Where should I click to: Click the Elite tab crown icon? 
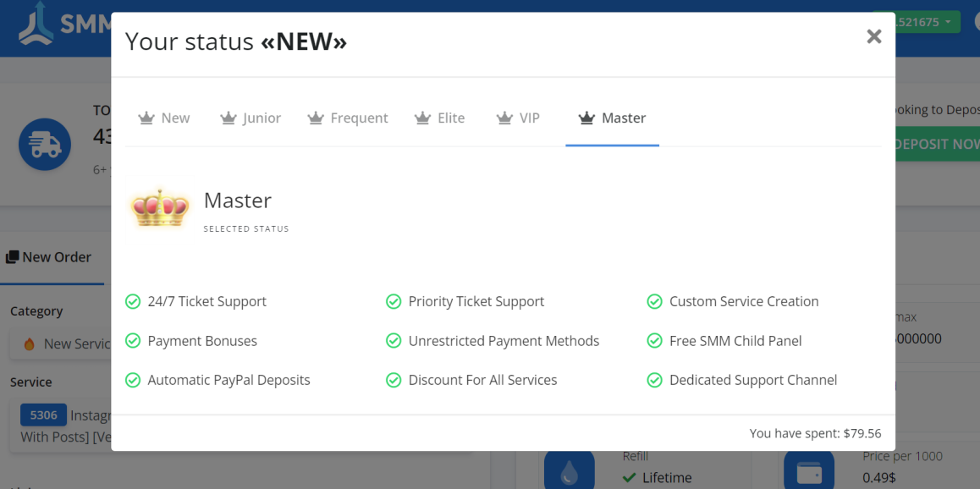pyautogui.click(x=423, y=118)
